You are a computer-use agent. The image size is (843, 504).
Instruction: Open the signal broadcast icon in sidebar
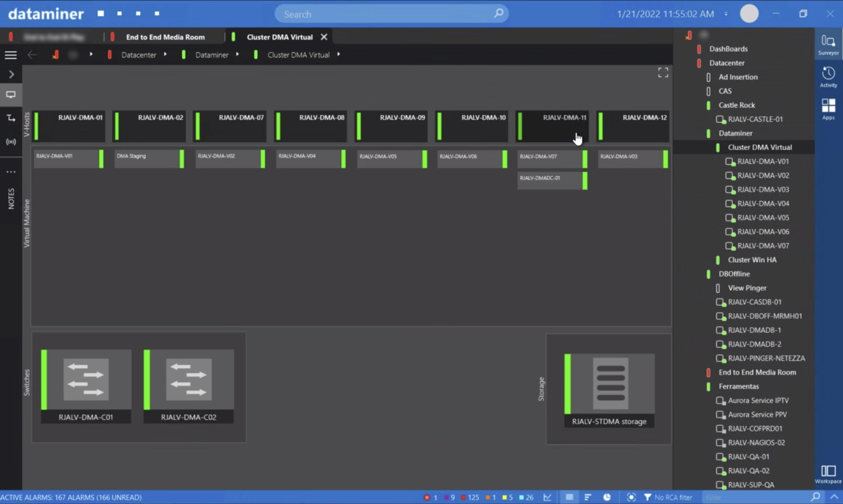[11, 141]
